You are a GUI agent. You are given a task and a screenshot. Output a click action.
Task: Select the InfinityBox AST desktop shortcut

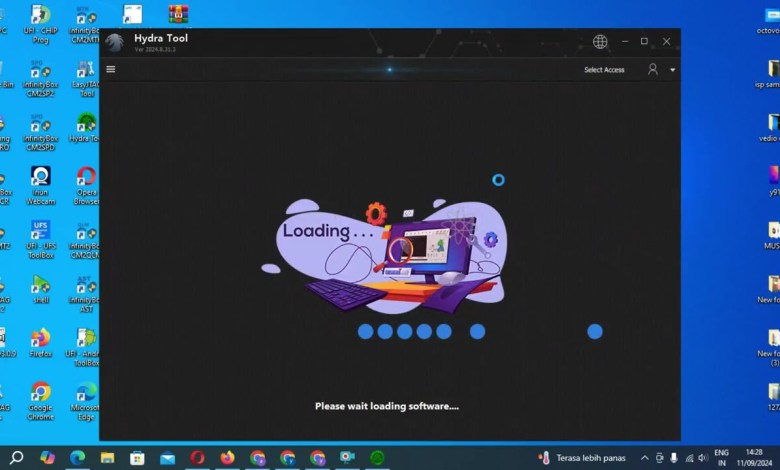[x=86, y=293]
